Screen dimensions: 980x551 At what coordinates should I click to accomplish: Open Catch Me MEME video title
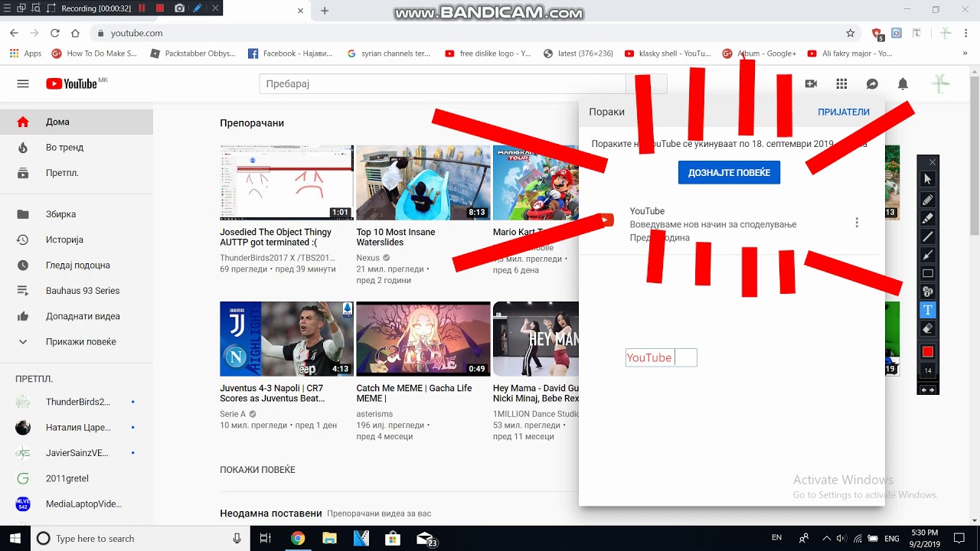(414, 393)
